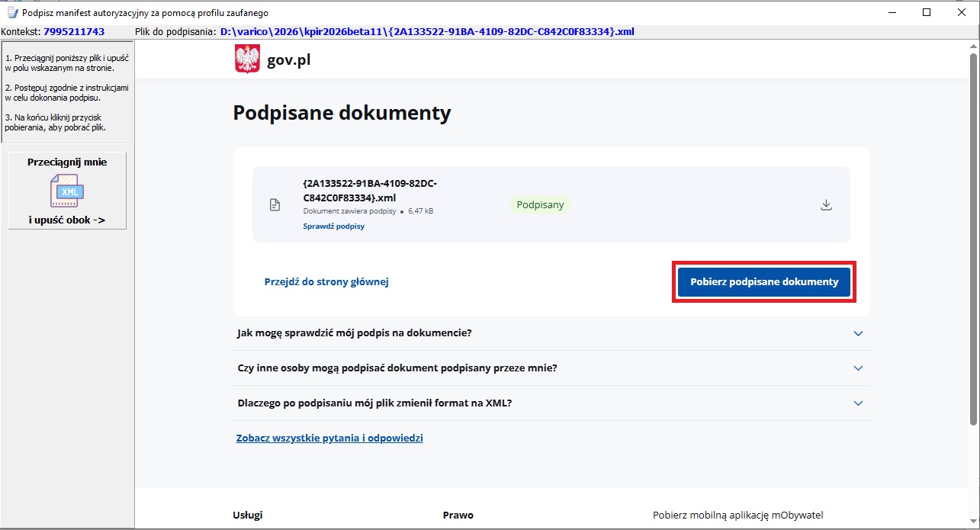Click the blue file path to be signed
This screenshot has height=530, width=980.
pyautogui.click(x=427, y=32)
